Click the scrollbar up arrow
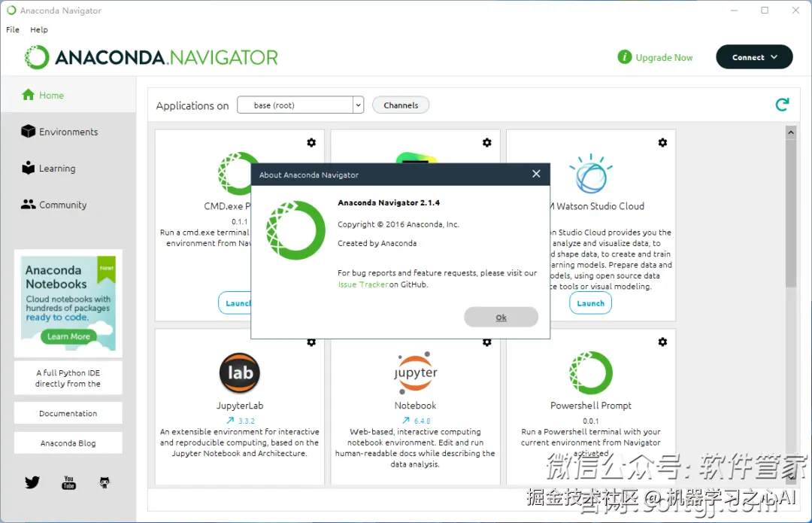Viewport: 812px width, 523px height. click(x=790, y=132)
